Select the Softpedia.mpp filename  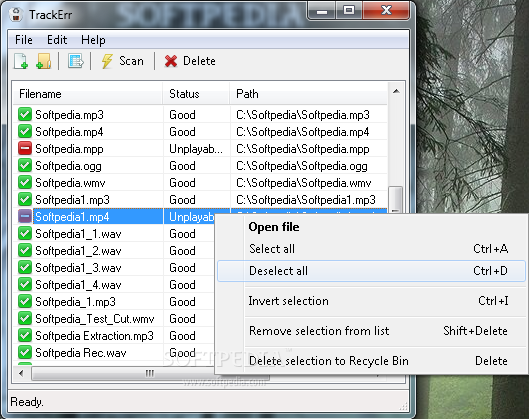(69, 149)
